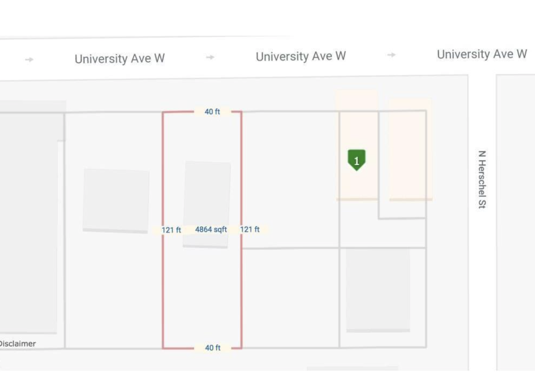Click the leftmost University Ave W label
The width and height of the screenshot is (535, 392).
[x=120, y=59]
